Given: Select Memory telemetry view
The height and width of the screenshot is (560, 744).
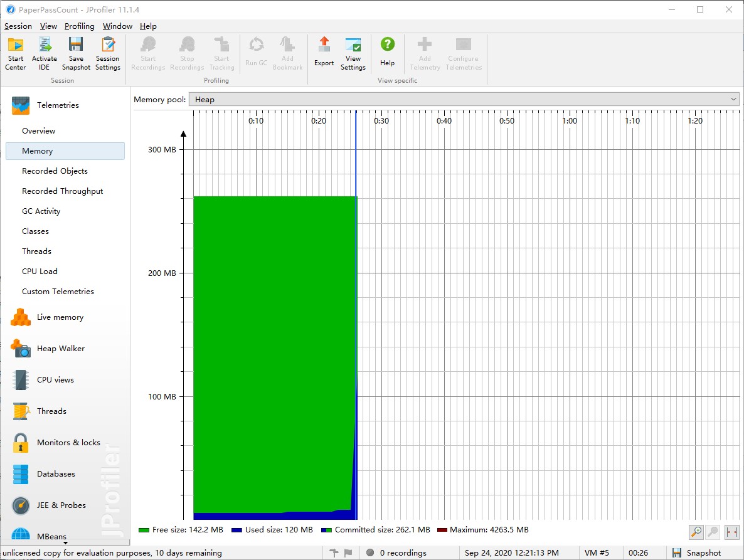Looking at the screenshot, I should [65, 151].
